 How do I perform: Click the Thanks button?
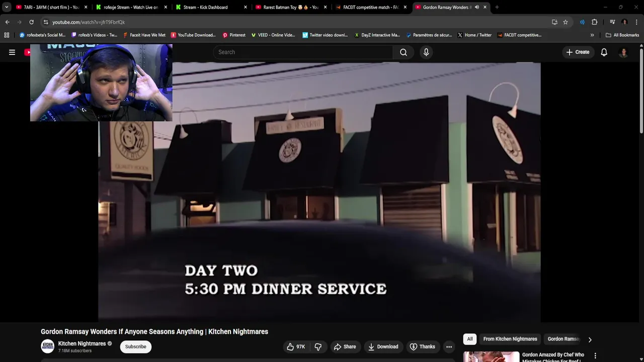(422, 347)
